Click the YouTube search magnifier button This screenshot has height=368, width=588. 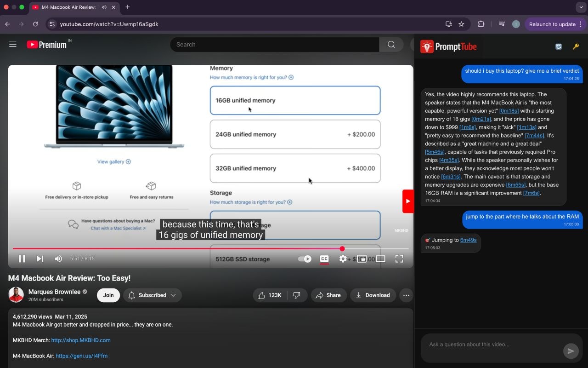(x=391, y=45)
